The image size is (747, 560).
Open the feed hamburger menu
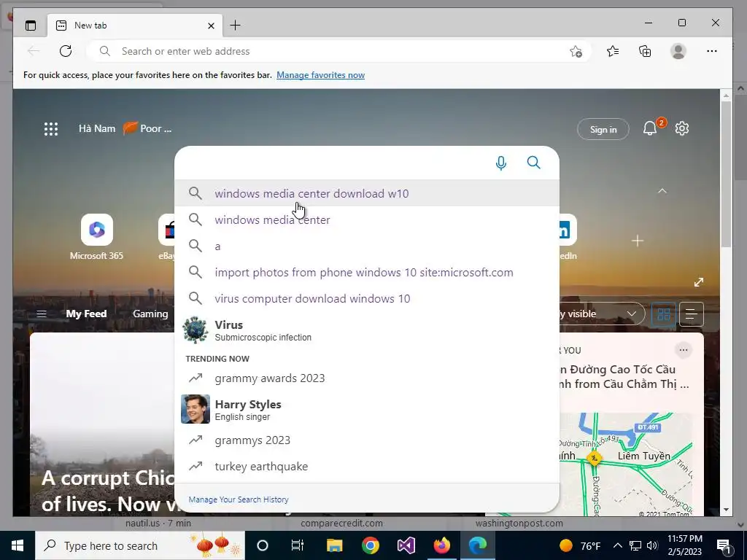pyautogui.click(x=42, y=314)
